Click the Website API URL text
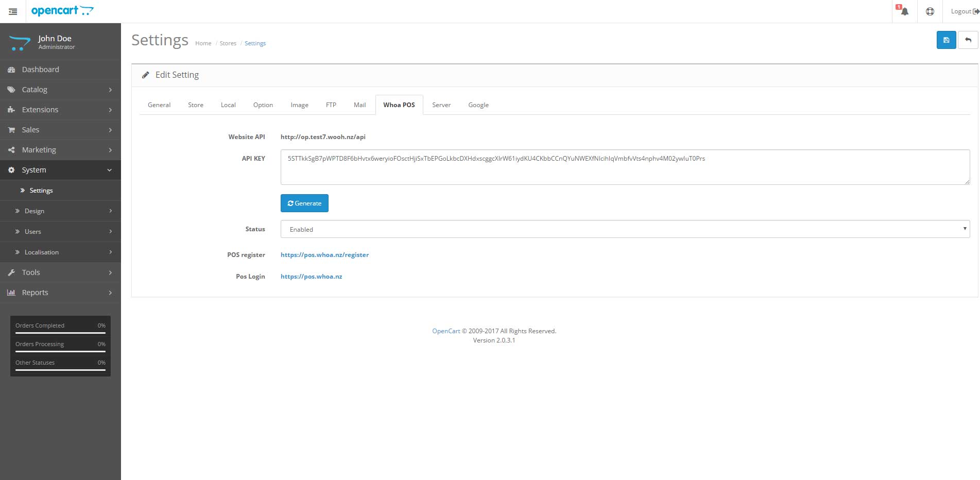The image size is (980, 480). coord(323,136)
